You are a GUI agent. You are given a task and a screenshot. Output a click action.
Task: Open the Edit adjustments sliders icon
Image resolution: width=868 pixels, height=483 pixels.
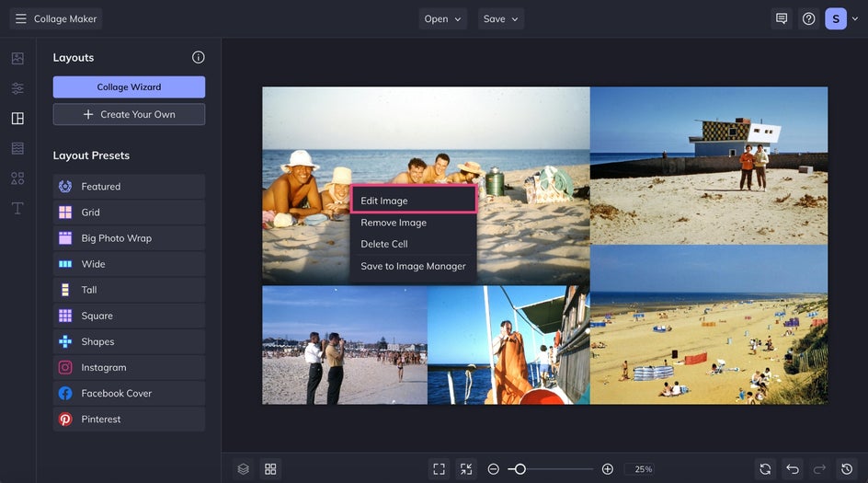point(17,88)
